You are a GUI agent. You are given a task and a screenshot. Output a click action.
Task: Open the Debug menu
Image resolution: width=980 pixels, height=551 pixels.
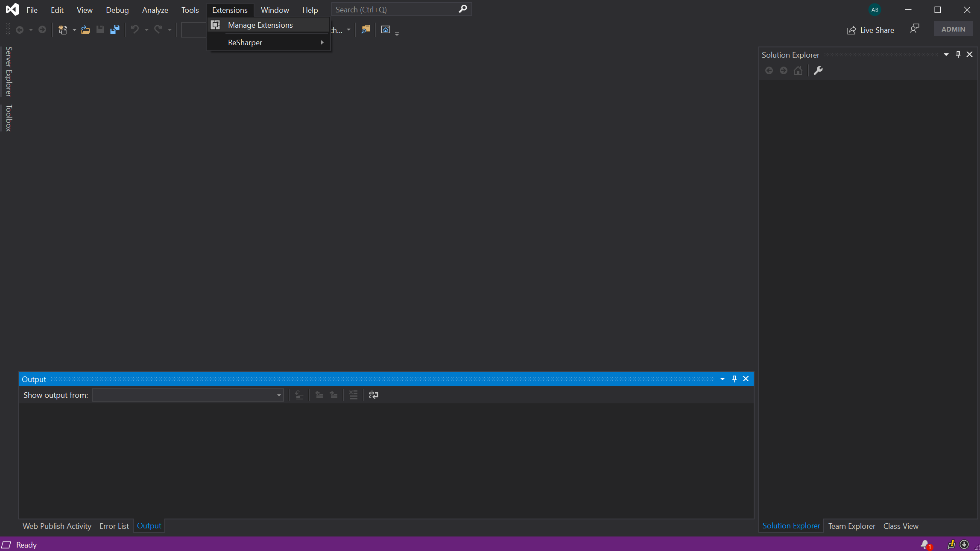pyautogui.click(x=117, y=10)
